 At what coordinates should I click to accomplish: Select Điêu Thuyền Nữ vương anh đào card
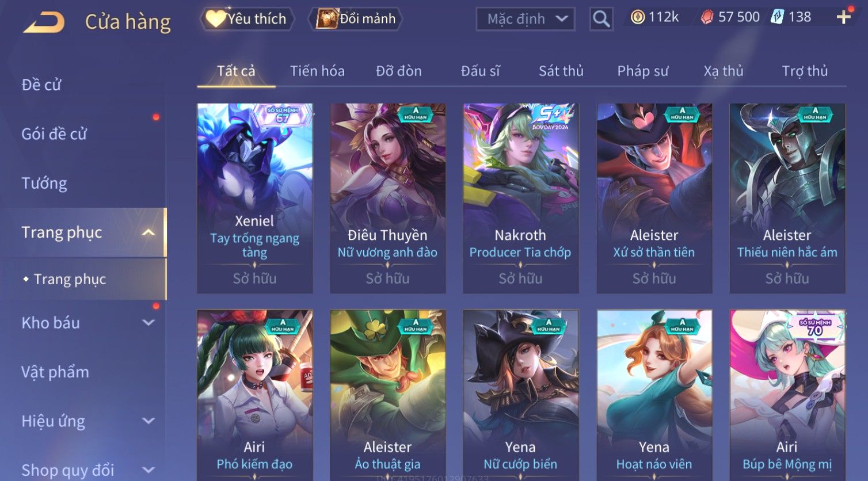coord(387,198)
